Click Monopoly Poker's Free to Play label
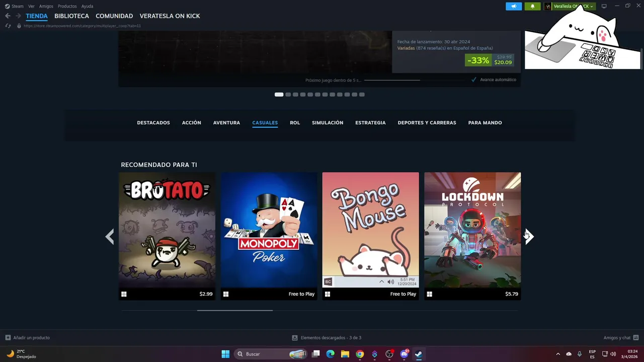This screenshot has width=644, height=362. tap(301, 294)
